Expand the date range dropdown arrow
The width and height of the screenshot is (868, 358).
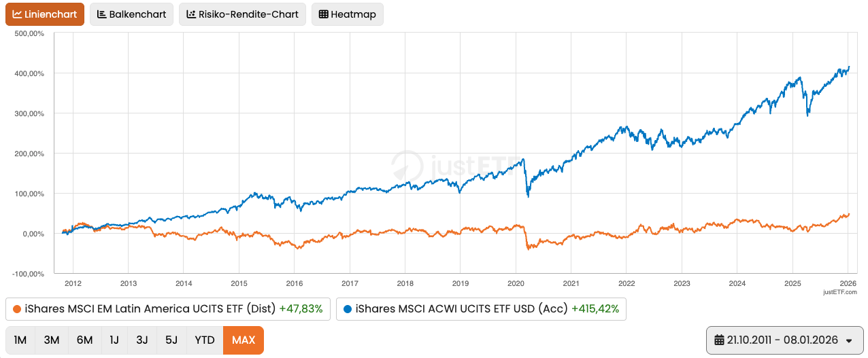click(848, 340)
